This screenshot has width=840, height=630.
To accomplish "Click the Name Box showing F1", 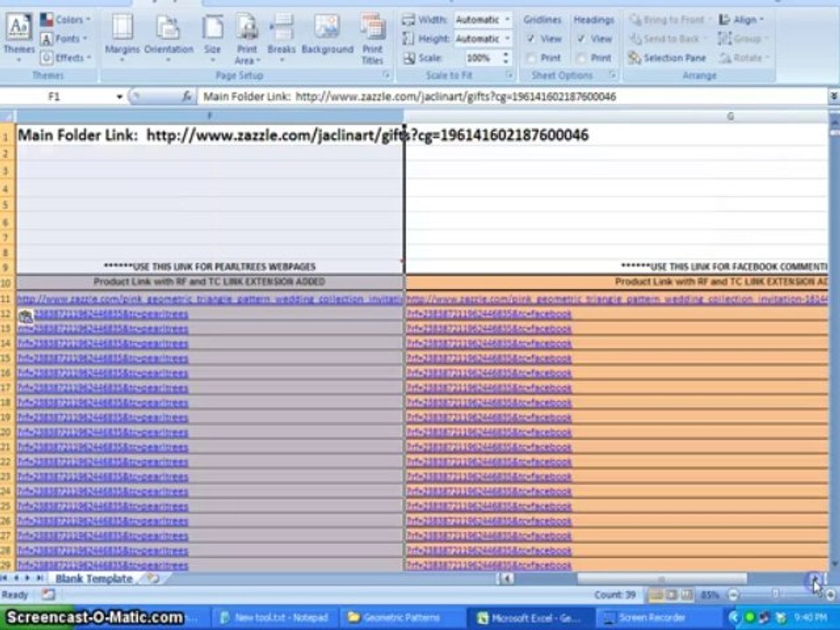I will coord(56,97).
